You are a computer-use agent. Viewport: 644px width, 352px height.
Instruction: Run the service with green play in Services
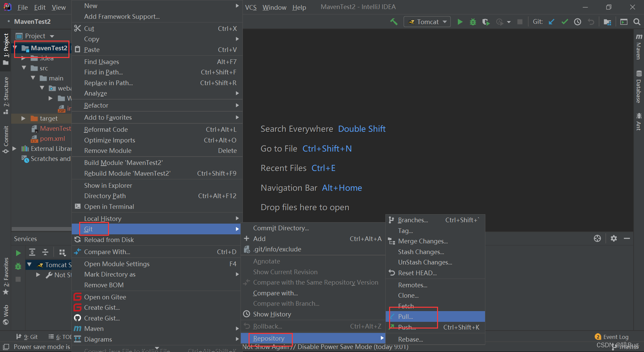(18, 253)
